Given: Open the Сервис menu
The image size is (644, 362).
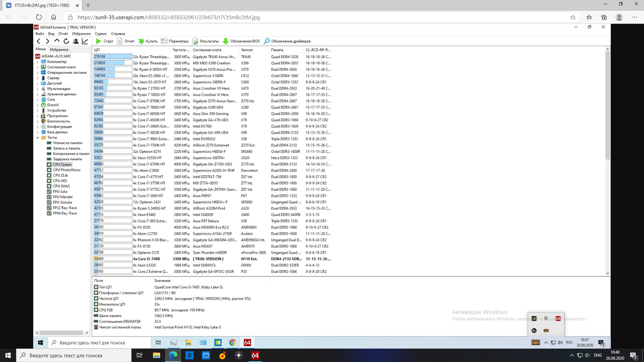Looking at the screenshot, I should coord(101,34).
